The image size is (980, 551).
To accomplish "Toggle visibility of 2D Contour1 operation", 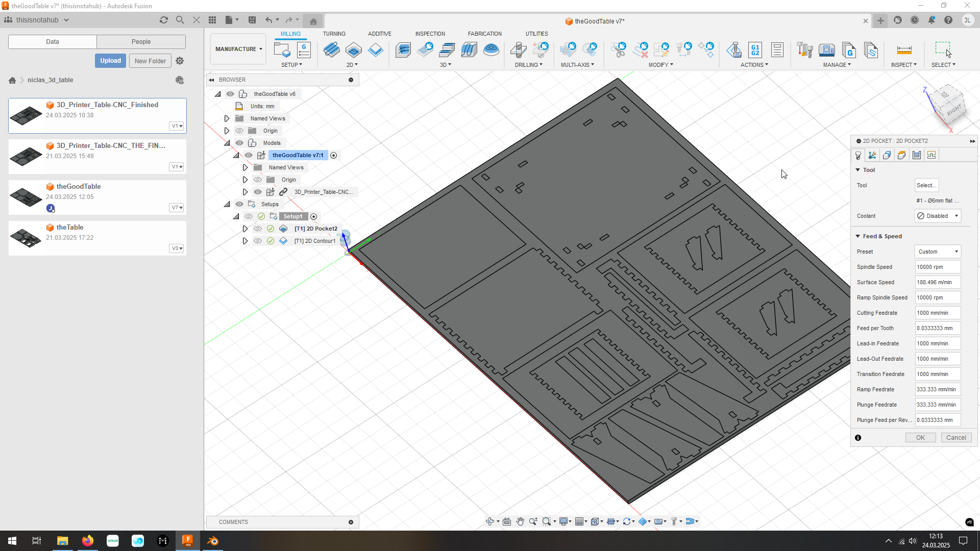I will 258,241.
